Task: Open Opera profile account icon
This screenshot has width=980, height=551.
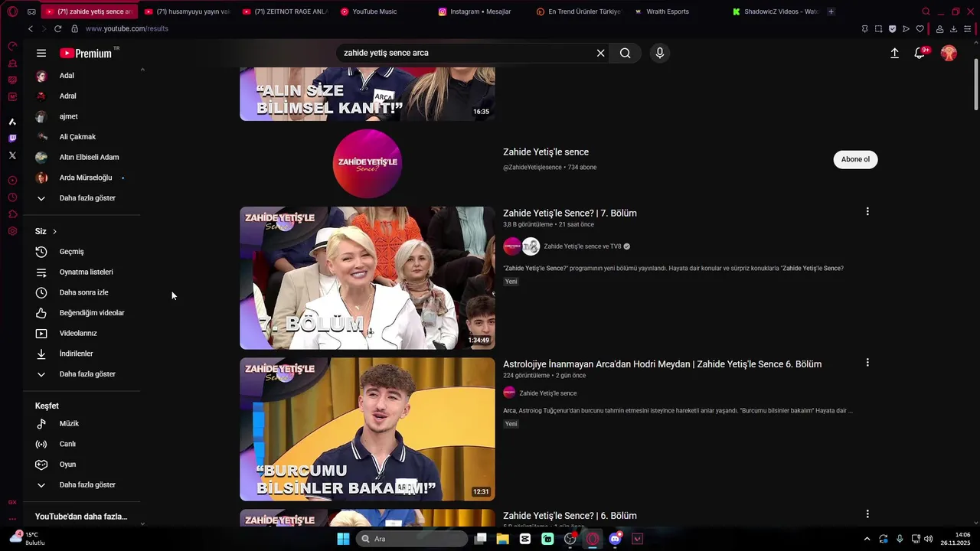Action: [939, 29]
